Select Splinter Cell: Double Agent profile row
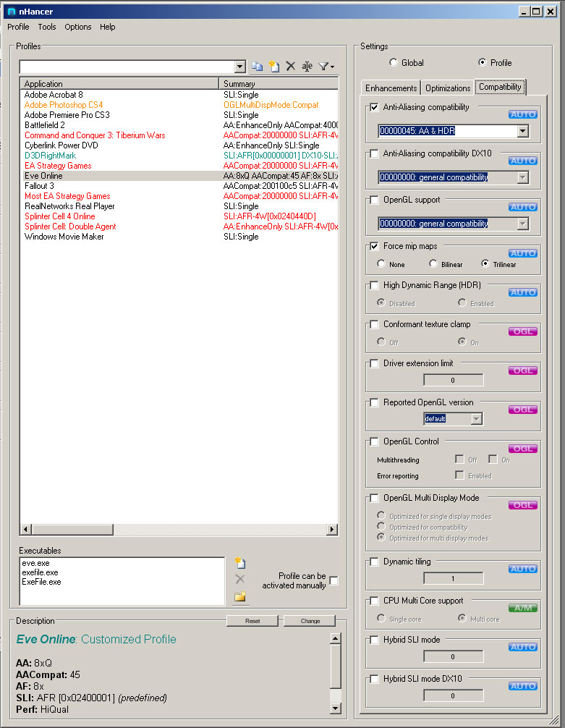Viewport: 565px width, 728px height. (x=179, y=226)
